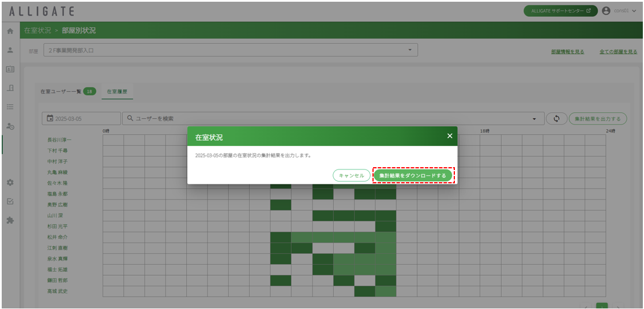Open the settings gear icon in sidebar
The image size is (644, 309).
(10, 182)
